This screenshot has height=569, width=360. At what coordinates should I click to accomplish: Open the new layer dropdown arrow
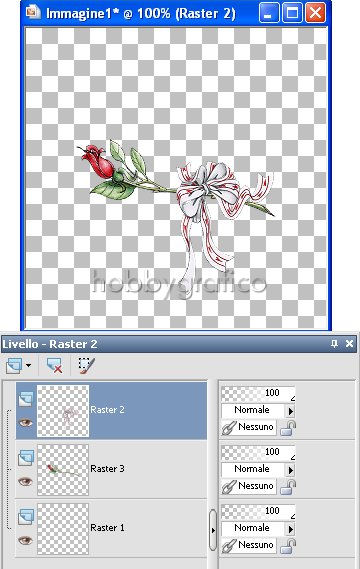click(28, 365)
